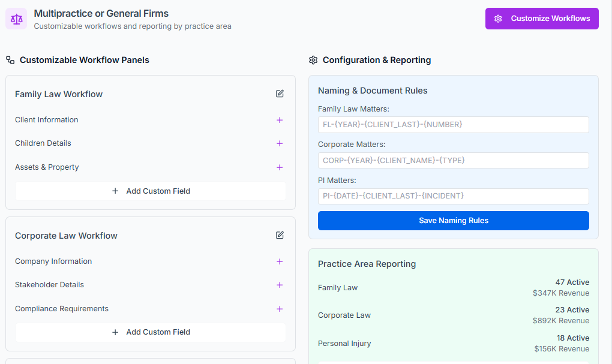Click plus icon next to Company Information
The height and width of the screenshot is (364, 612).
tap(280, 261)
